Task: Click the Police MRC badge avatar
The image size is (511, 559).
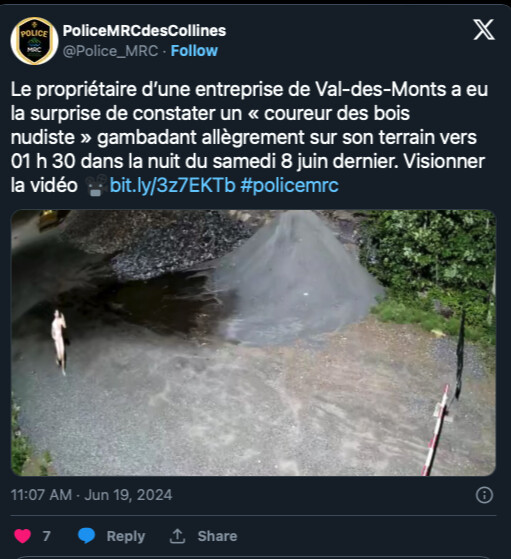Action: coord(34,41)
